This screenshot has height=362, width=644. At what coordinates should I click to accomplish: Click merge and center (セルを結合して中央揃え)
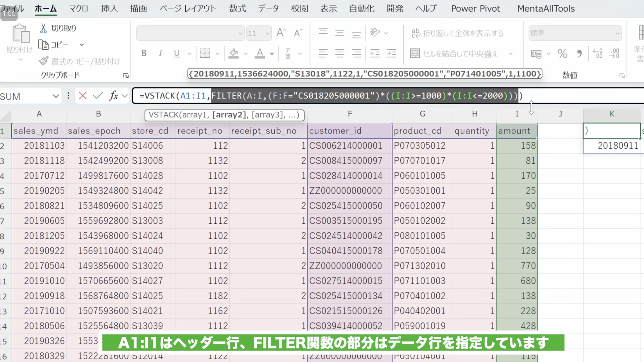[x=454, y=53]
